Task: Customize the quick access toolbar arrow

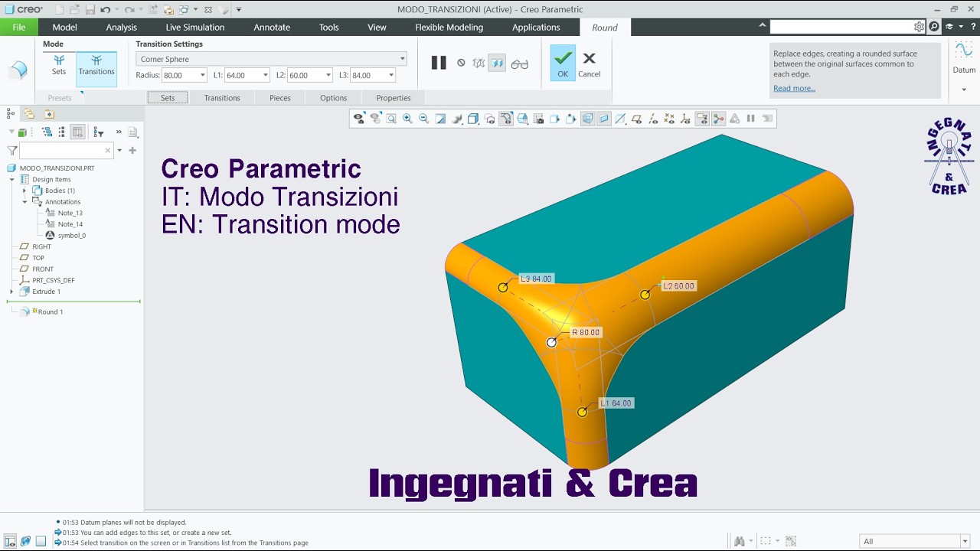Action: 239,9
